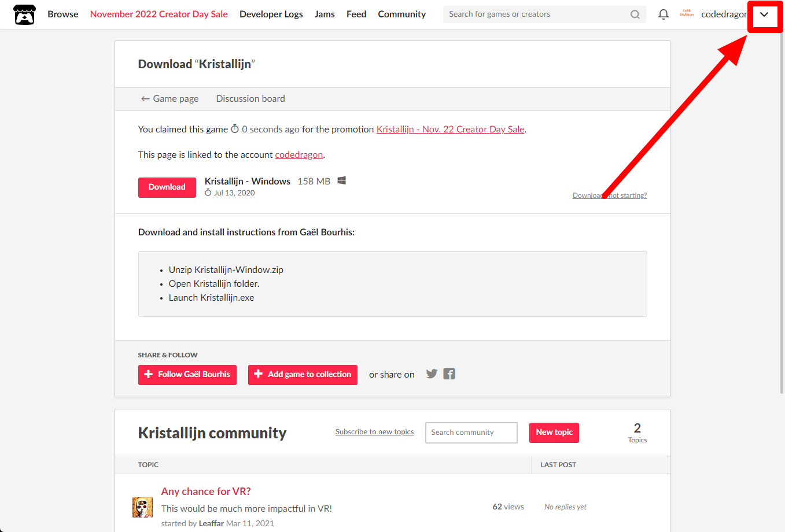Click the search magnifier icon
Viewport: 785px width, 532px height.
tap(635, 14)
